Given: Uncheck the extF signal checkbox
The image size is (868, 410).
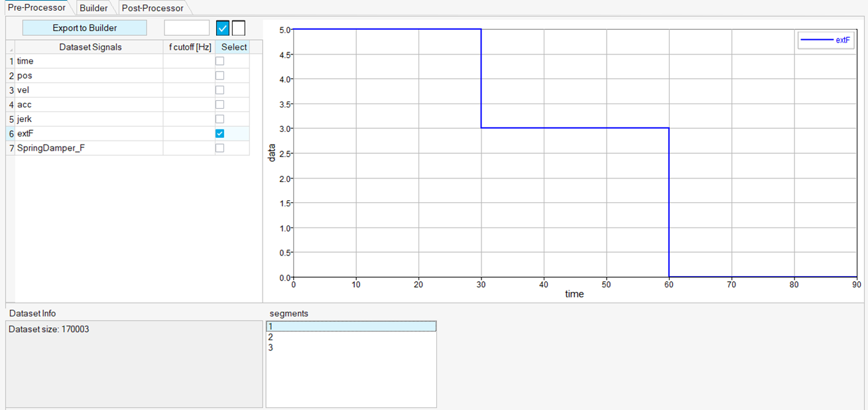Looking at the screenshot, I should 219,133.
